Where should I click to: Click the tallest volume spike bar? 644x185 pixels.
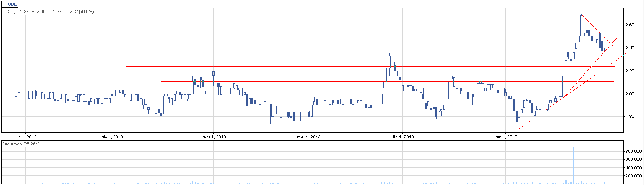(574, 165)
